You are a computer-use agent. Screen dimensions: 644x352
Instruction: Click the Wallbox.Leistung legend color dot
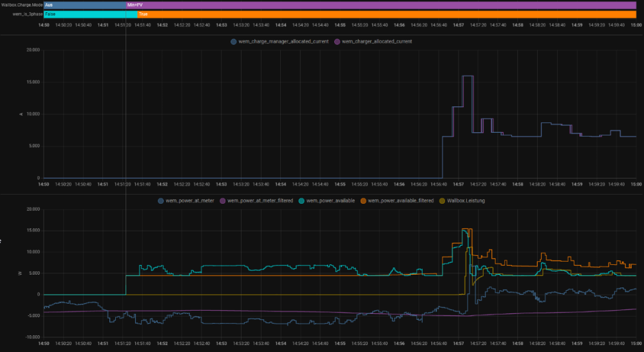(442, 200)
